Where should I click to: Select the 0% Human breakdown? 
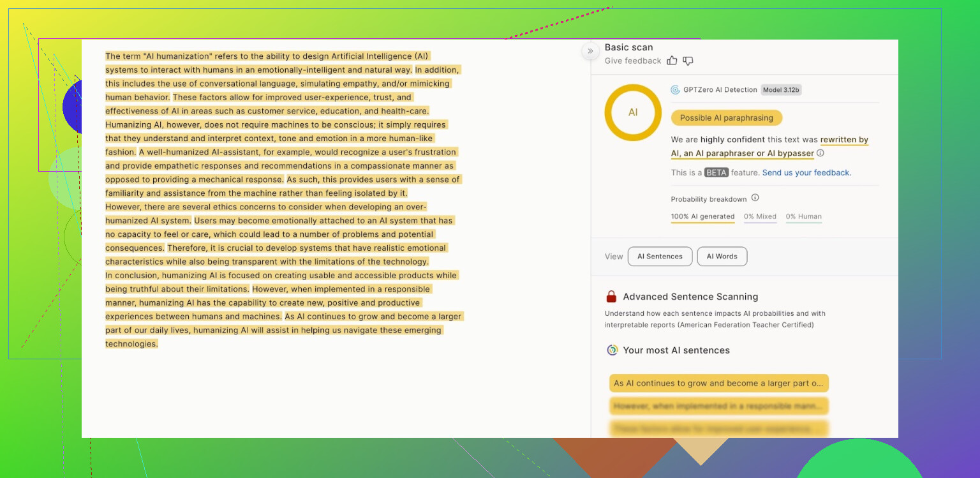click(803, 217)
